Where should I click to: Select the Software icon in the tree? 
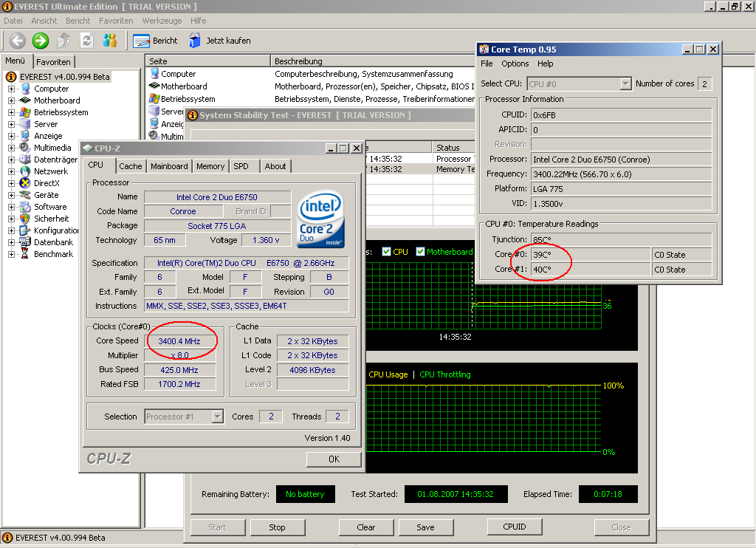[x=26, y=207]
